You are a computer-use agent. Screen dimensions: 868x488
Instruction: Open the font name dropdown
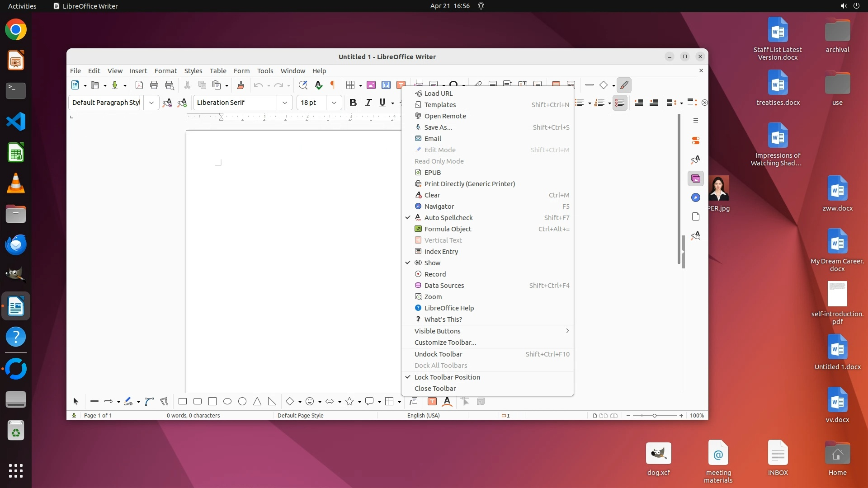[284, 103]
